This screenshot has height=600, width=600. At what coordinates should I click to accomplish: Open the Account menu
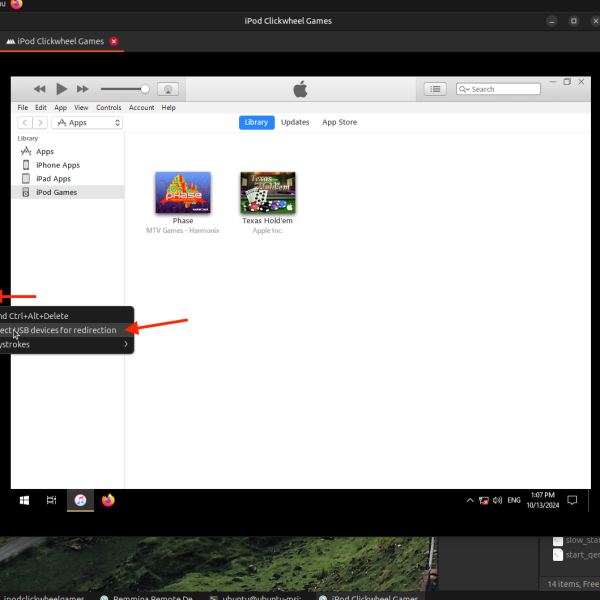(x=141, y=108)
